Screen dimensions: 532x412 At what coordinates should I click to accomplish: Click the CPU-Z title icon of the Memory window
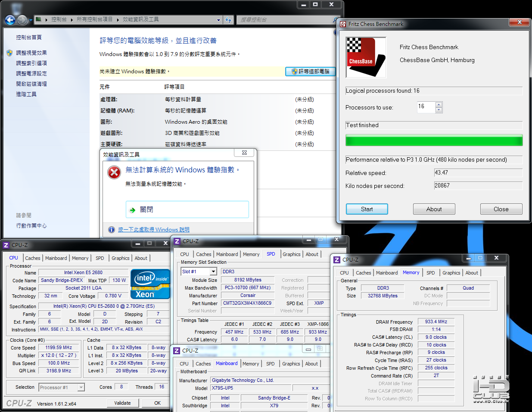tap(337, 260)
